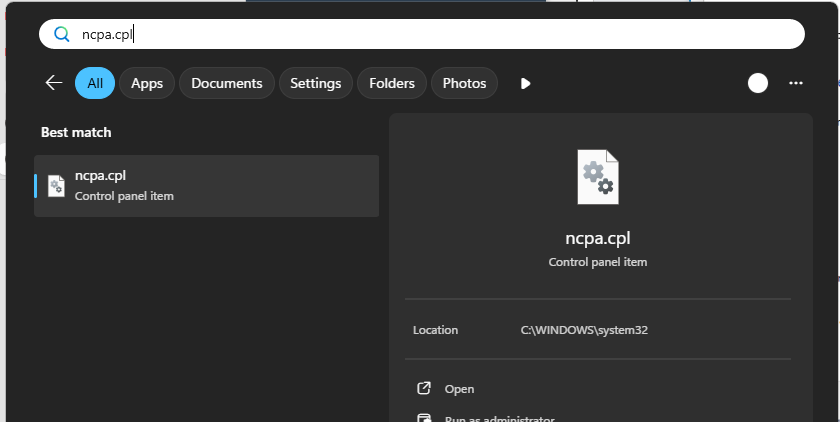
Task: Click the ncpa.cpl search input field
Action: pyautogui.click(x=422, y=34)
